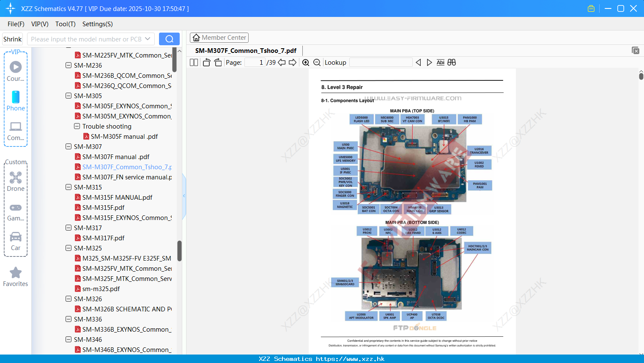Toggle the two-page layout view icon
644x363 pixels.
pyautogui.click(x=194, y=63)
